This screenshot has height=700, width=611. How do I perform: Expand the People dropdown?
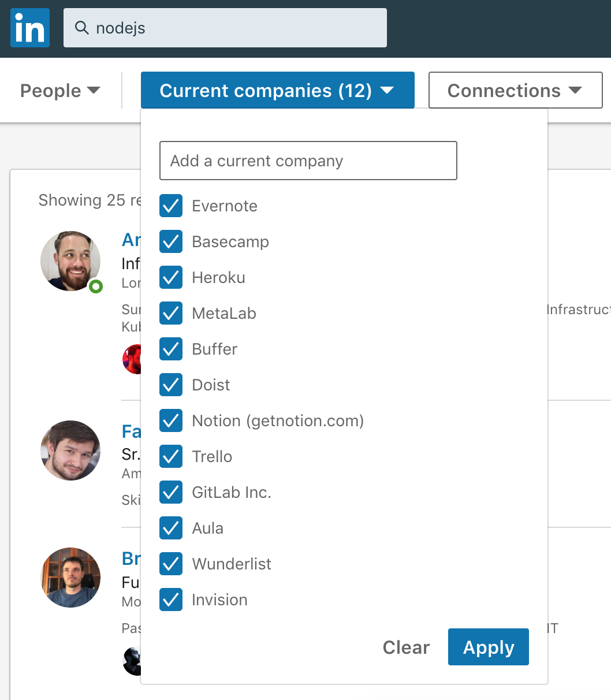(60, 91)
